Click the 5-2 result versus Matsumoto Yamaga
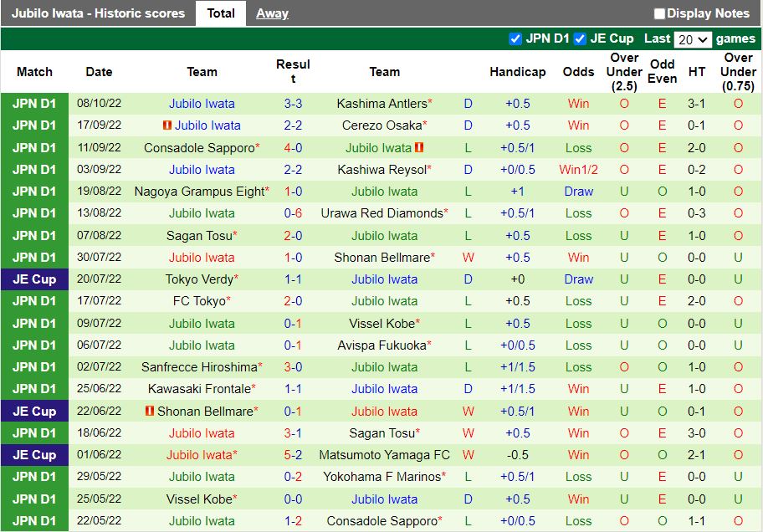 (x=293, y=455)
